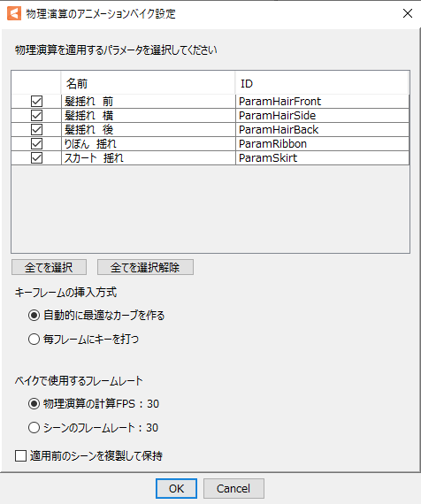Confirm with the OK button
This screenshot has width=421, height=504.
click(x=176, y=489)
